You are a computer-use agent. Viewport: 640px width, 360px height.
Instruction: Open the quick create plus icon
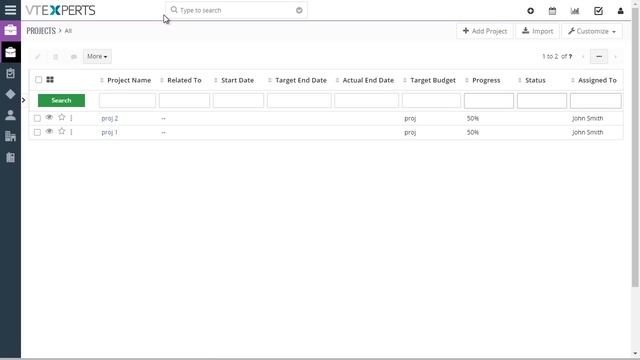coord(530,11)
